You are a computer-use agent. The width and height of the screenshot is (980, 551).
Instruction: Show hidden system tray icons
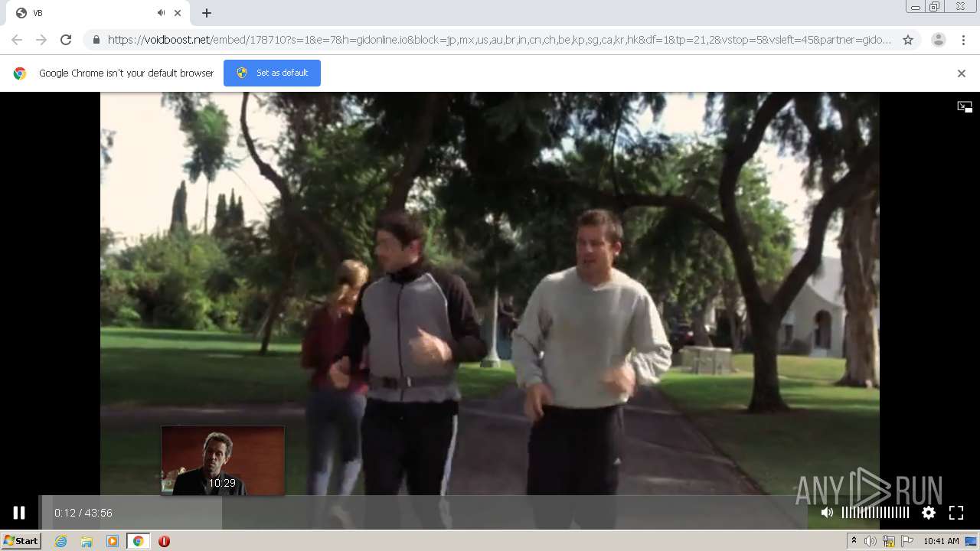(854, 541)
